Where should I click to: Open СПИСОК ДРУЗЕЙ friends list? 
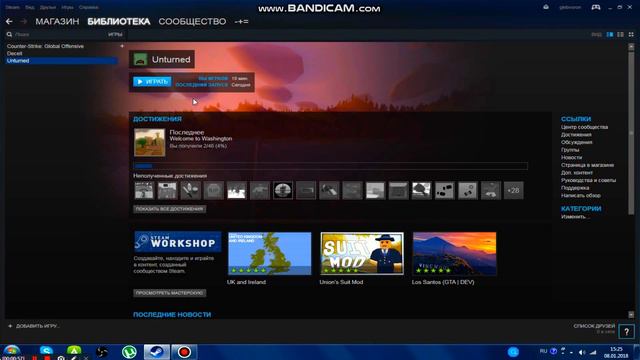coord(594,326)
